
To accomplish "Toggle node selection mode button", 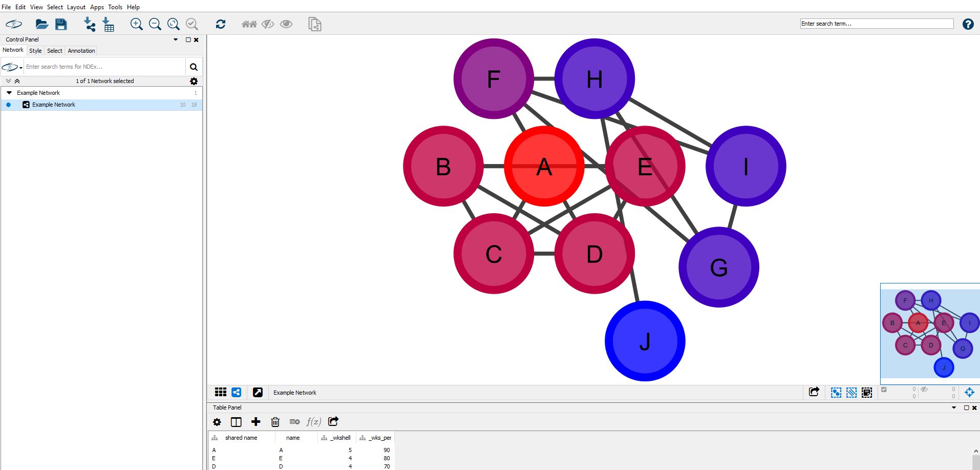I will [836, 393].
